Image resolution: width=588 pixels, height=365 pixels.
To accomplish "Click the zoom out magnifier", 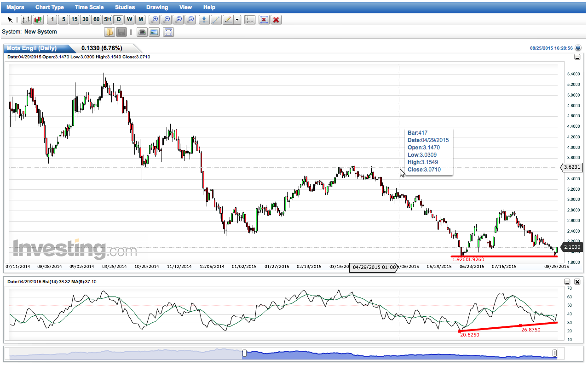I will 167,20.
